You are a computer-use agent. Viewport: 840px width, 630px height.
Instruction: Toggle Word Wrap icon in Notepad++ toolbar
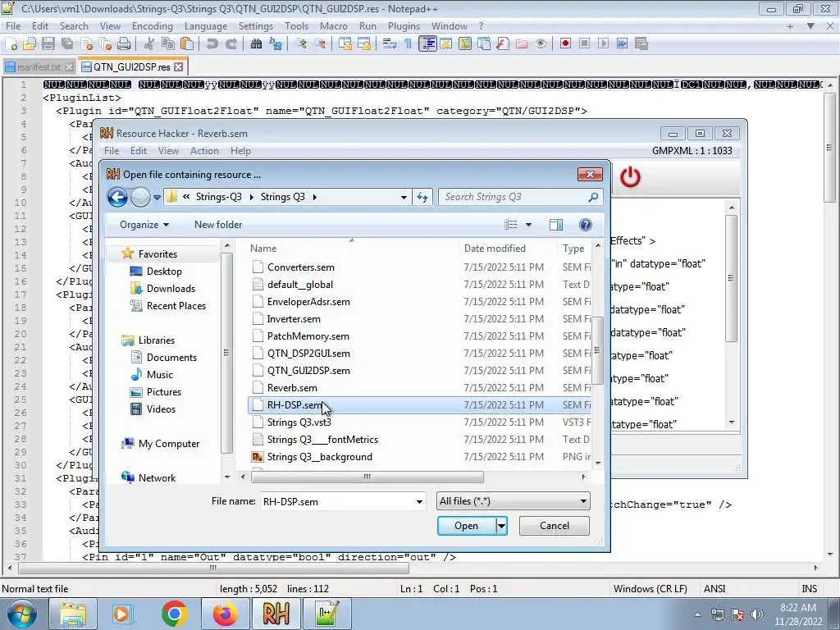(390, 44)
